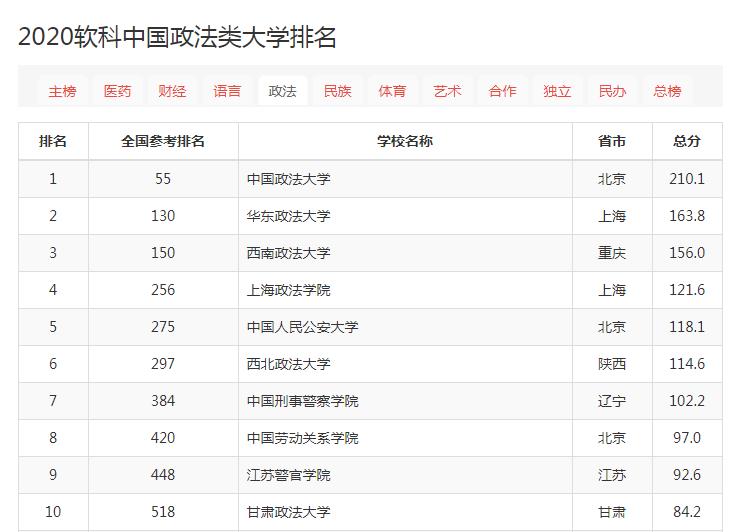Click province 北京 in 中国劳动关系学院 row
This screenshot has width=737, height=532.
(x=612, y=438)
